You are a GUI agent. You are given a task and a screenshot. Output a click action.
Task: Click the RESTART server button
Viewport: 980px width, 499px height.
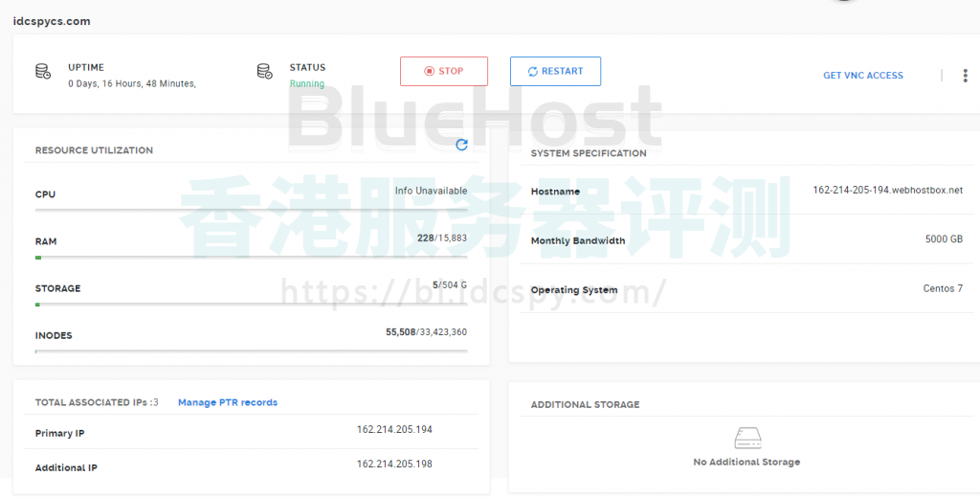coord(556,71)
